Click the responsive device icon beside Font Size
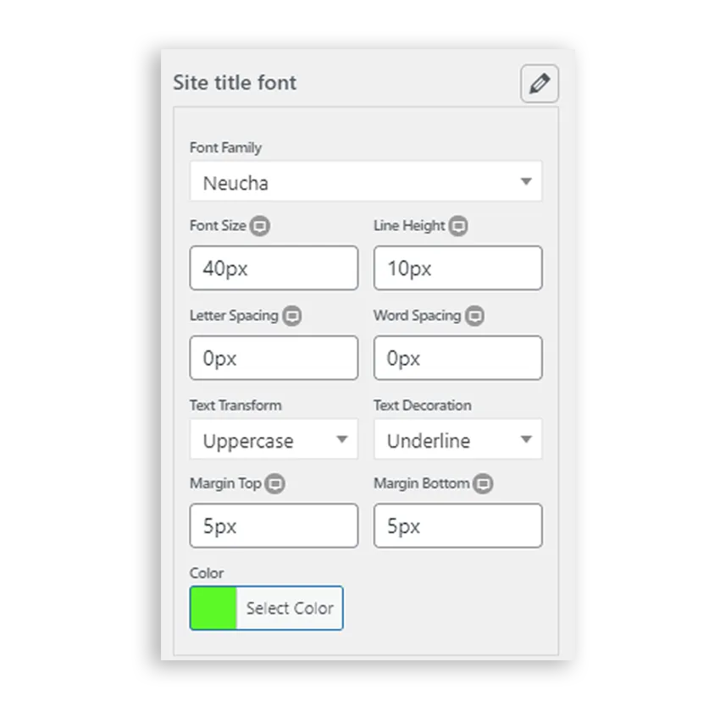The height and width of the screenshot is (728, 720). coord(260,226)
